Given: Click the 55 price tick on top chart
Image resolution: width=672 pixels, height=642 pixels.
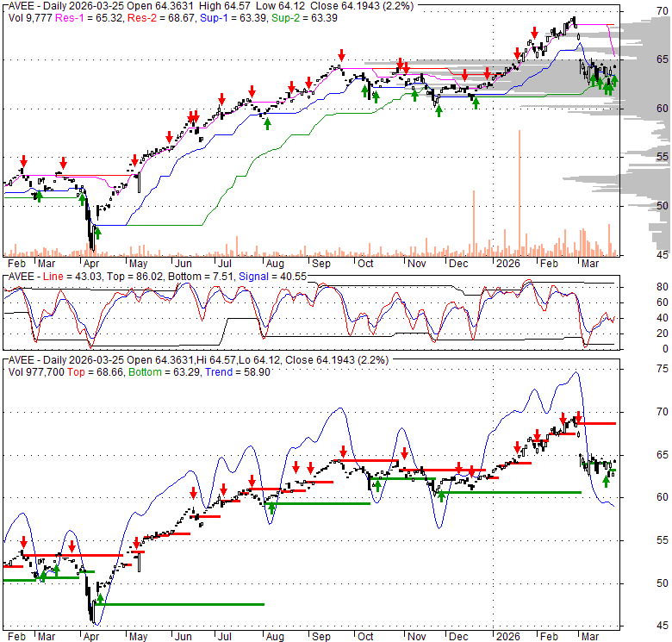Looking at the screenshot, I should coord(663,157).
